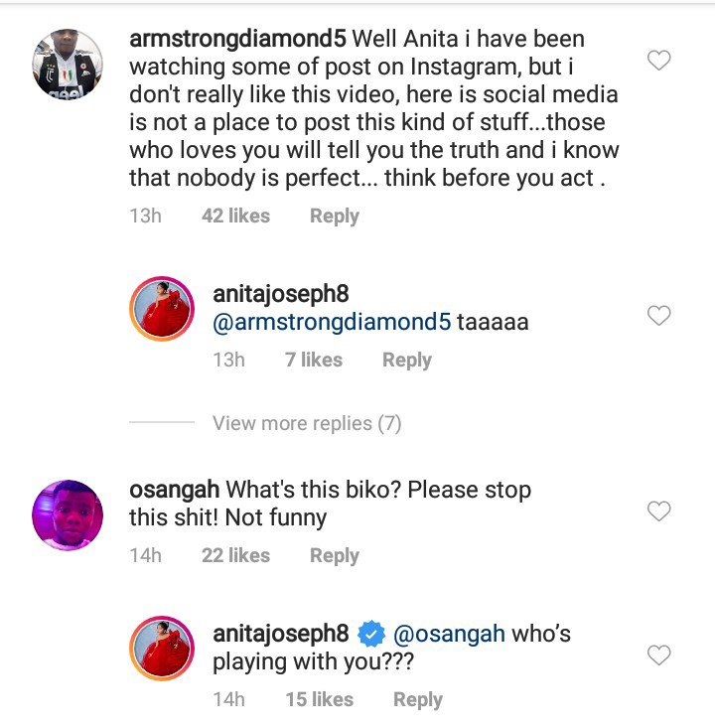View the 15 likes on anitajoseph8's reply
The image size is (715, 728).
coord(319,699)
